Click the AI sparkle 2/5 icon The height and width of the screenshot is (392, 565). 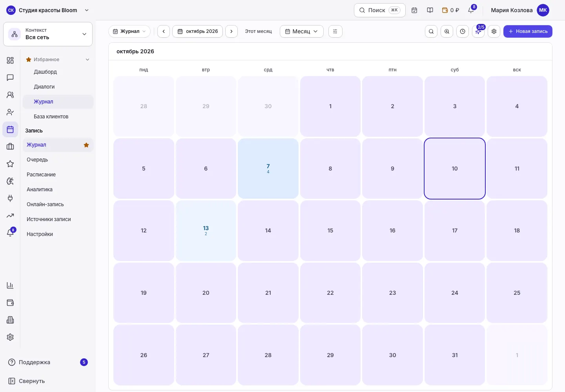478,31
